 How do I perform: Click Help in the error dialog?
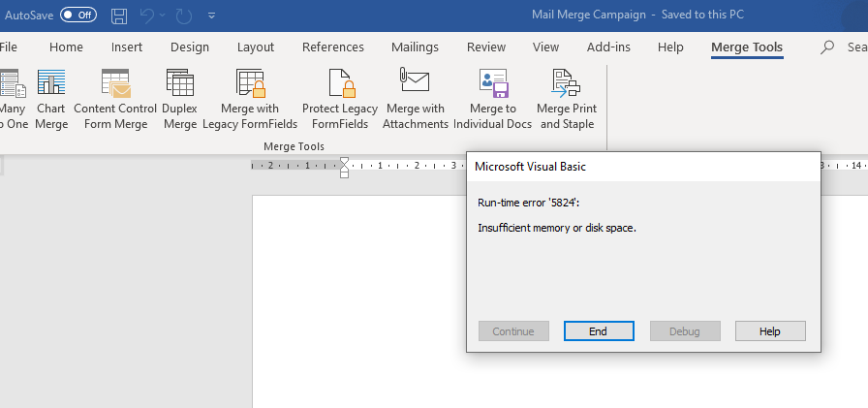[770, 331]
